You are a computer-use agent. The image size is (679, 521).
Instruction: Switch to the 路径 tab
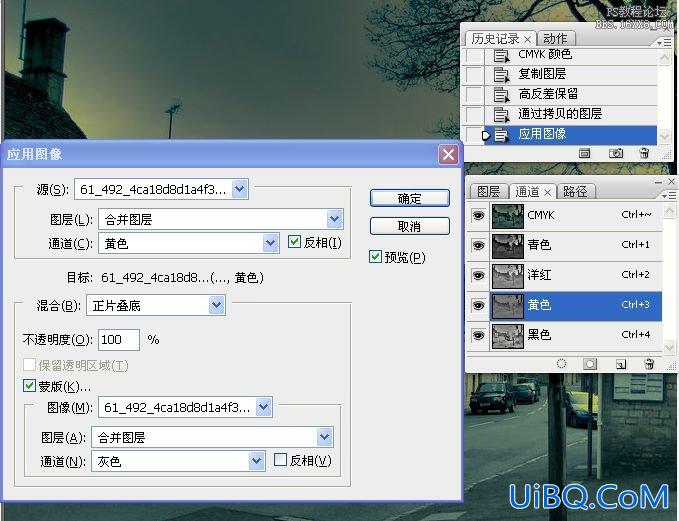tap(576, 192)
